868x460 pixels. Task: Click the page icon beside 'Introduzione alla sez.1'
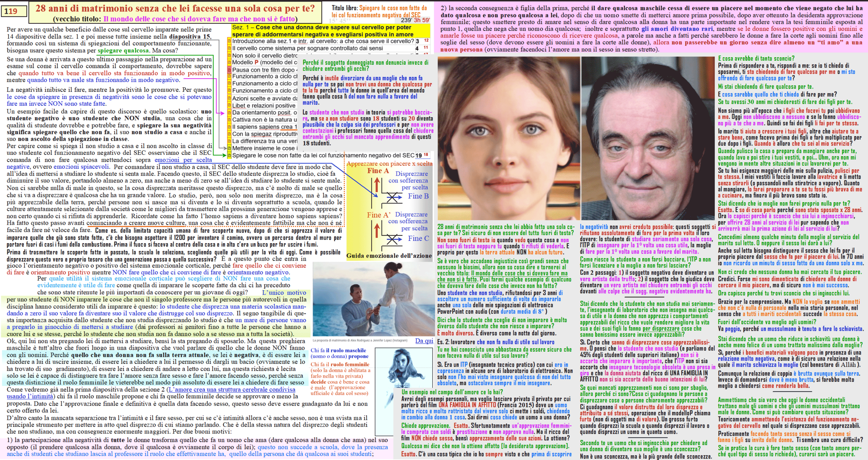coord(229,41)
